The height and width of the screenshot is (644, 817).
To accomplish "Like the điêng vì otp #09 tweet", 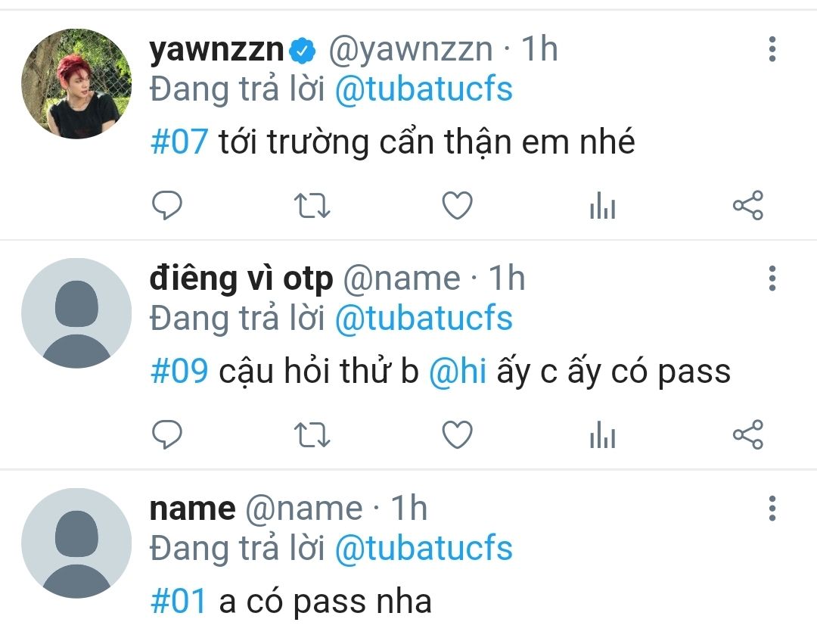I will (x=457, y=434).
